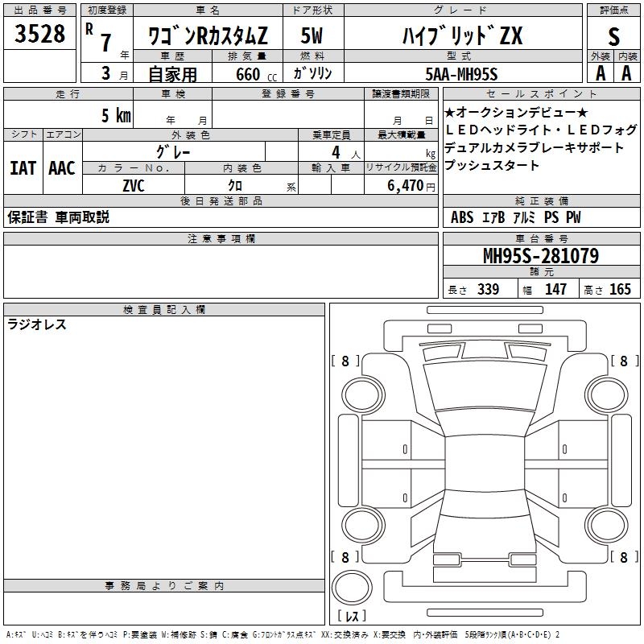The image size is (644, 644).
Task: Select displacement value 660 cc
Action: pyautogui.click(x=256, y=74)
